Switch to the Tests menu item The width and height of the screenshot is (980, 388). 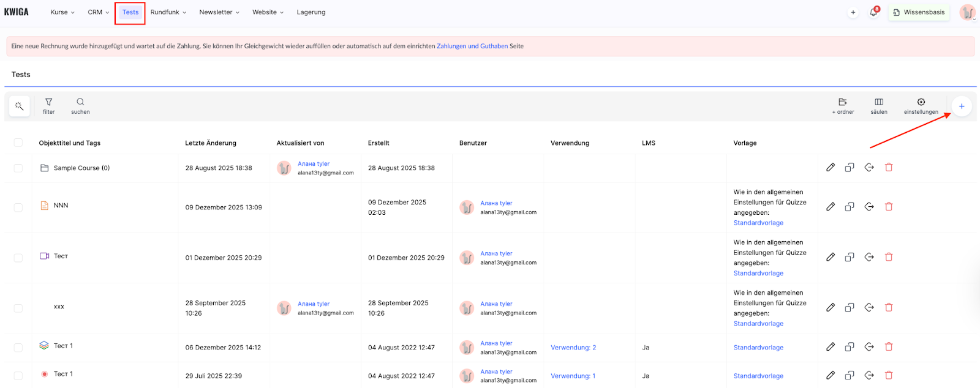tap(130, 12)
